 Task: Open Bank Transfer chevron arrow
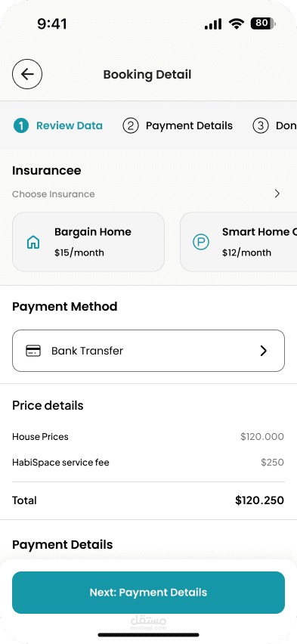coord(264,351)
